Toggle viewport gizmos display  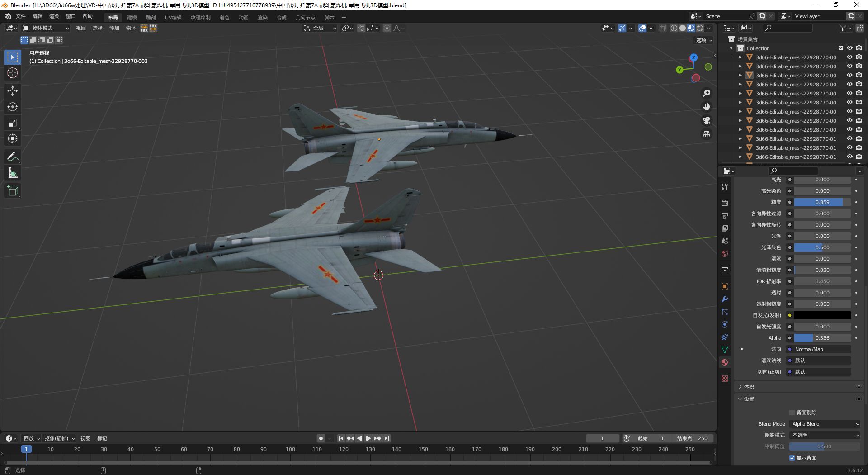(x=622, y=28)
